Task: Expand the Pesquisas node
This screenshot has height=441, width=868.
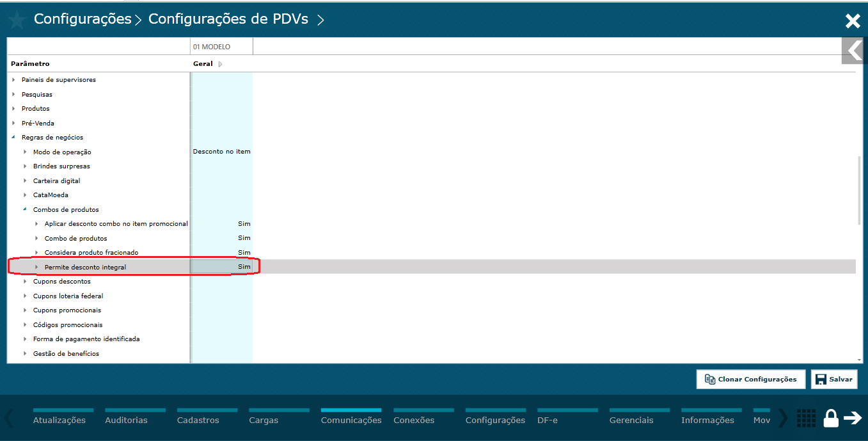Action: pos(13,94)
